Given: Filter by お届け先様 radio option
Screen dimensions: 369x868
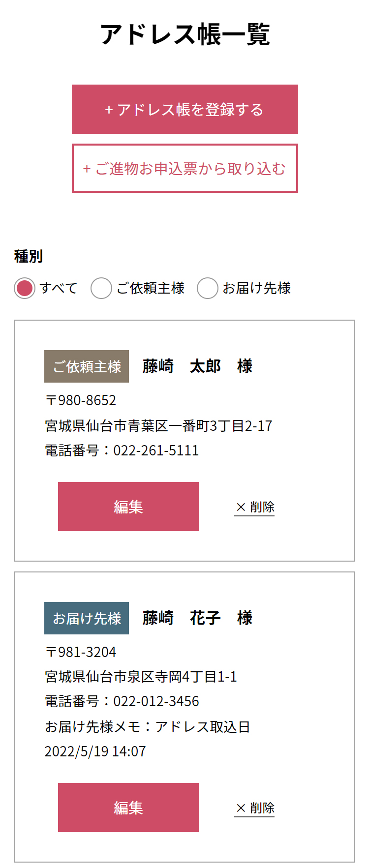Looking at the screenshot, I should [208, 288].
